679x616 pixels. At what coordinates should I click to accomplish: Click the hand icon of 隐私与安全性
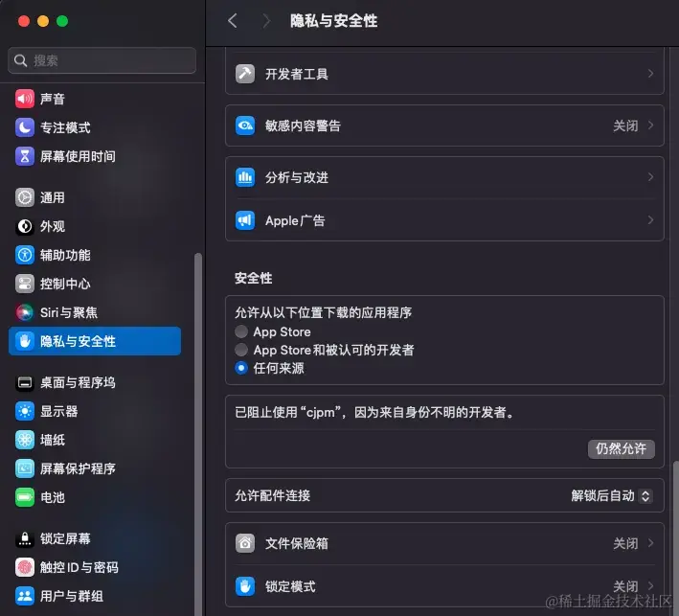[25, 341]
